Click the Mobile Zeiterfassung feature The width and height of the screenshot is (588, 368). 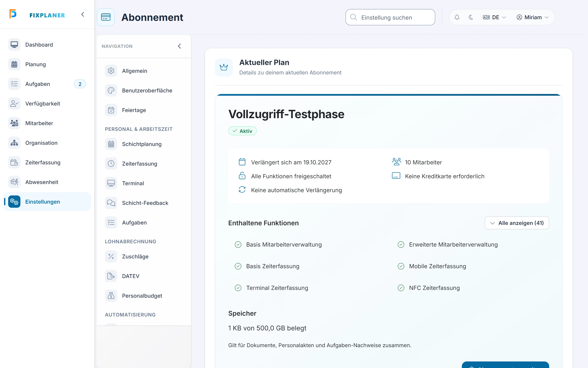coord(437,266)
